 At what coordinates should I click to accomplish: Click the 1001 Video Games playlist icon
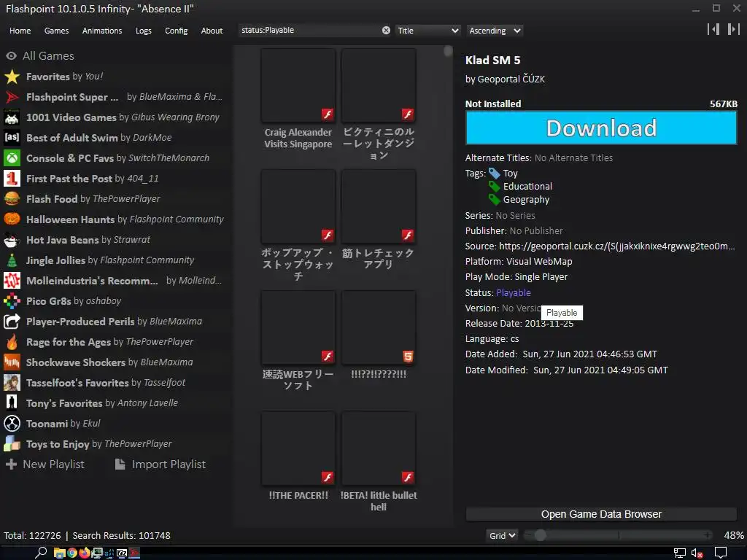point(12,117)
